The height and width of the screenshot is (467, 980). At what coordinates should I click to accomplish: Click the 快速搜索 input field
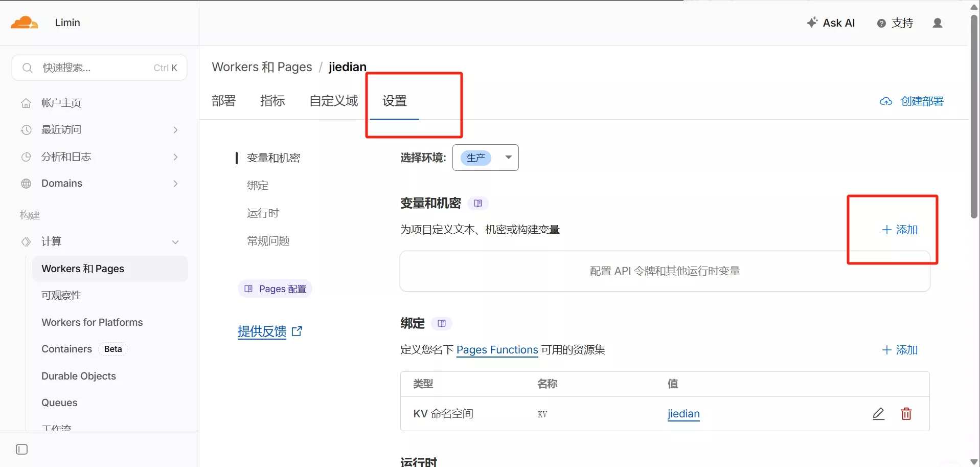coord(99,68)
